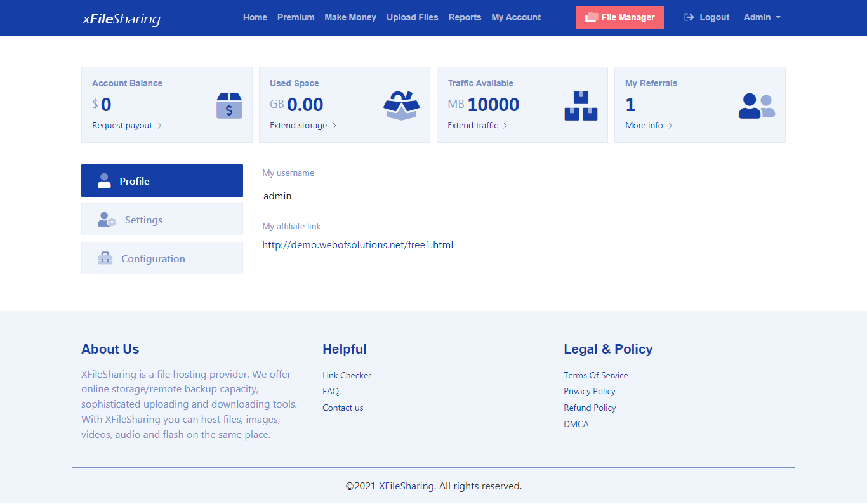Click the xFileSharing logo
Screen dimensions: 867x504
[x=121, y=18]
